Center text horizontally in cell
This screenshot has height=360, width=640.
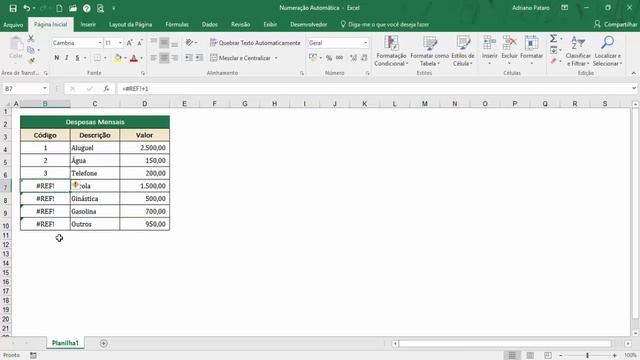tap(164, 58)
